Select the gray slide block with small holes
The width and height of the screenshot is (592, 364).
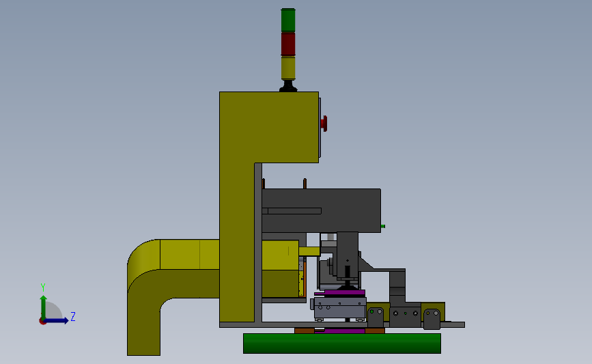pyautogui.click(x=339, y=308)
